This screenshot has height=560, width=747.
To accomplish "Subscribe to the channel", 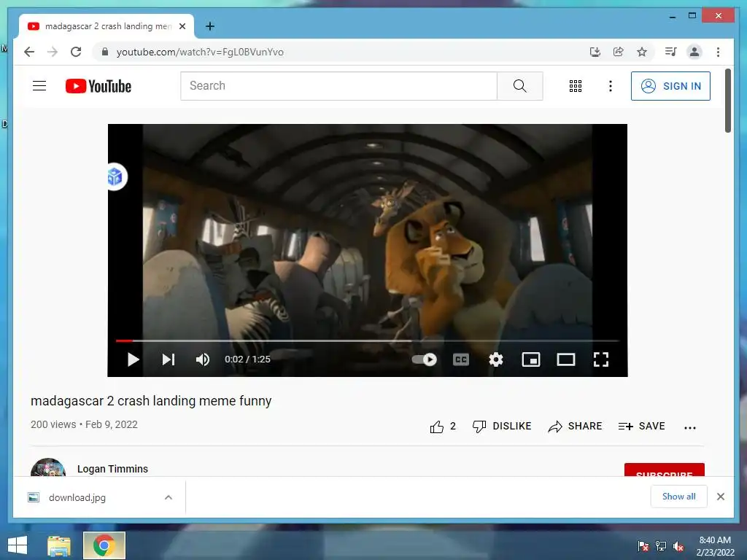I will (664, 470).
